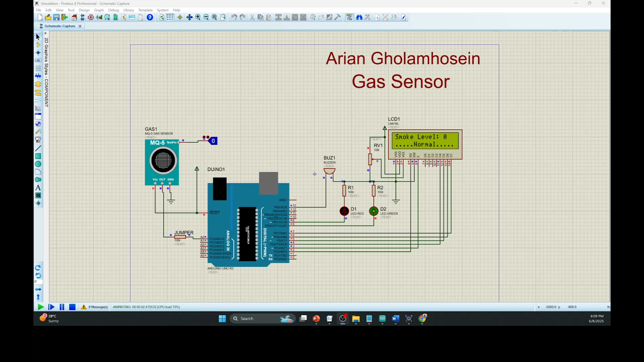View the 9 Message(s) simulation log
Viewport: 644px width, 362px height.
[x=95, y=307]
